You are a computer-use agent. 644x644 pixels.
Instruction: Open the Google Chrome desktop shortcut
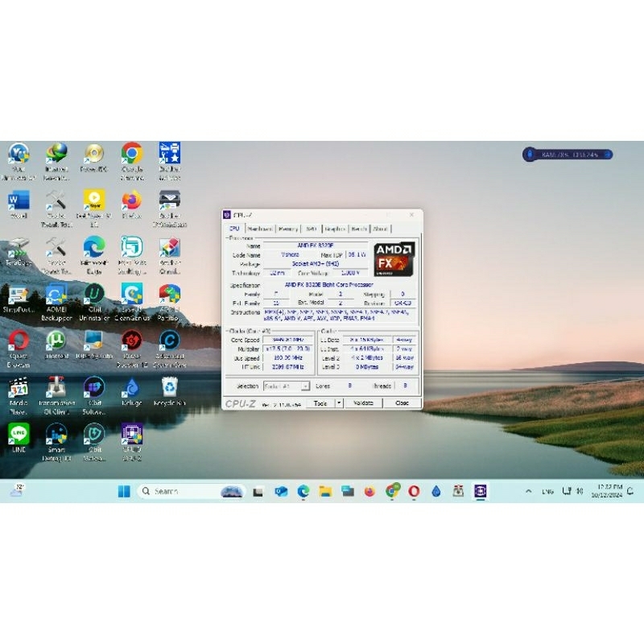coord(132,153)
